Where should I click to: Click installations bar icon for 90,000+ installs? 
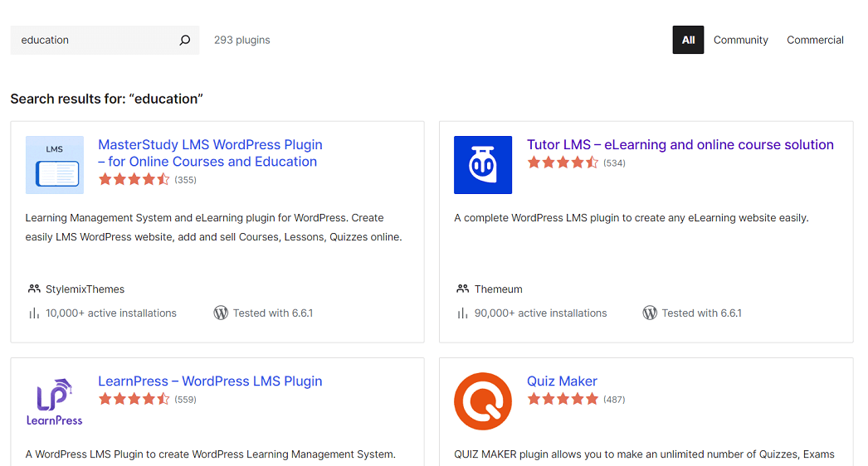463,313
